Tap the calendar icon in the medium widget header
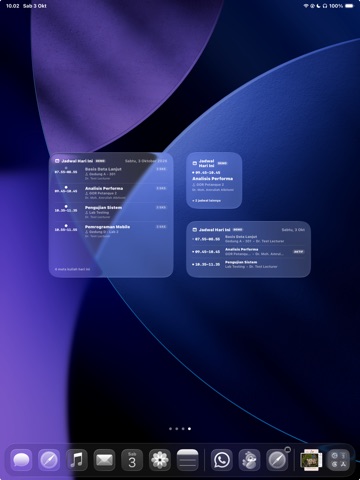Viewport: 360px width, 480px height. [x=195, y=230]
